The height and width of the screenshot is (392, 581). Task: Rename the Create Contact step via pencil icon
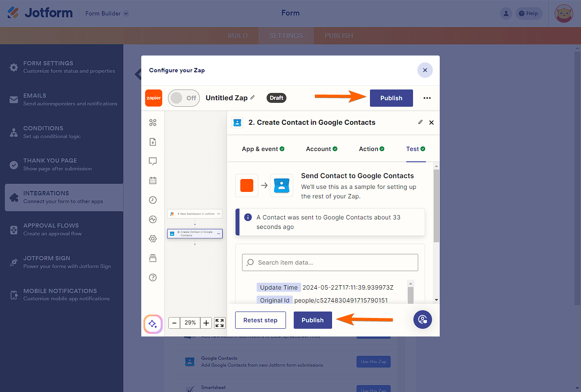click(x=420, y=122)
